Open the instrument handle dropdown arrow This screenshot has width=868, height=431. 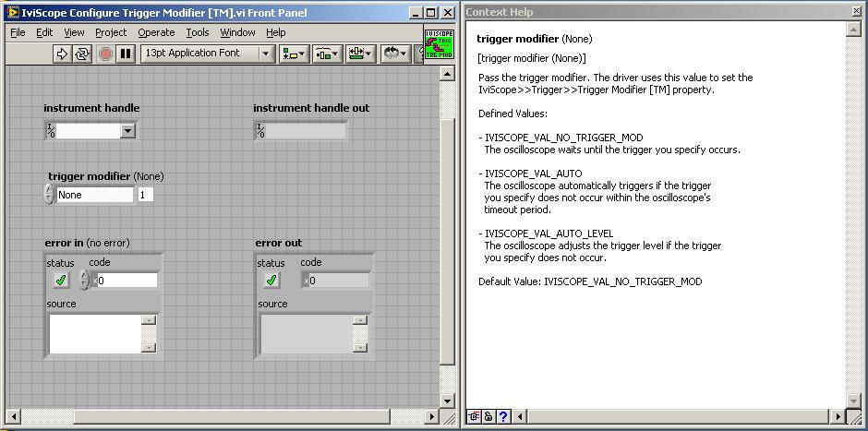pos(127,131)
